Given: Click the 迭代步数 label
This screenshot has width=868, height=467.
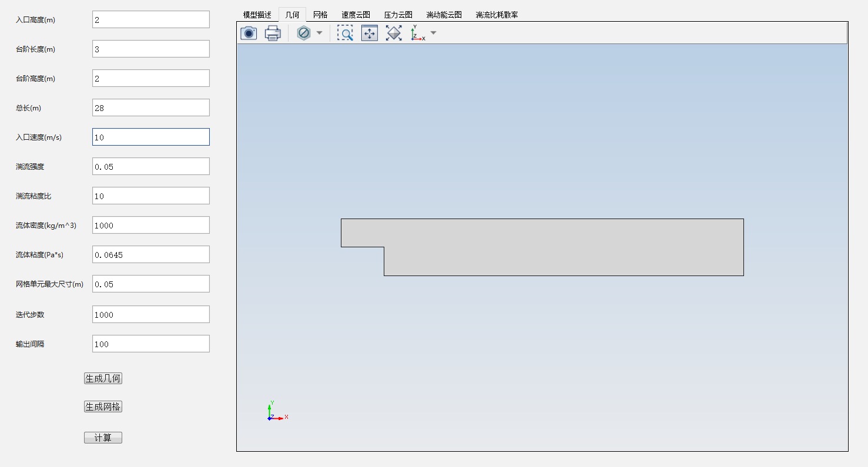Looking at the screenshot, I should click(x=30, y=315).
